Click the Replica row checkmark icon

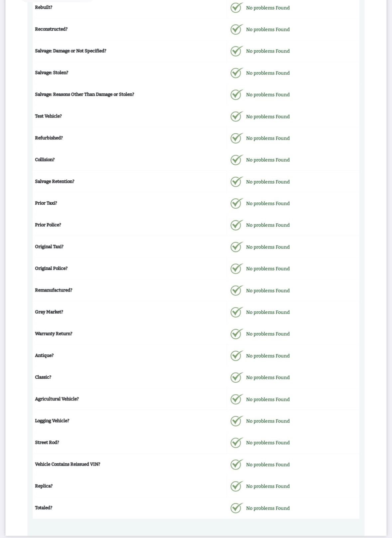[236, 486]
